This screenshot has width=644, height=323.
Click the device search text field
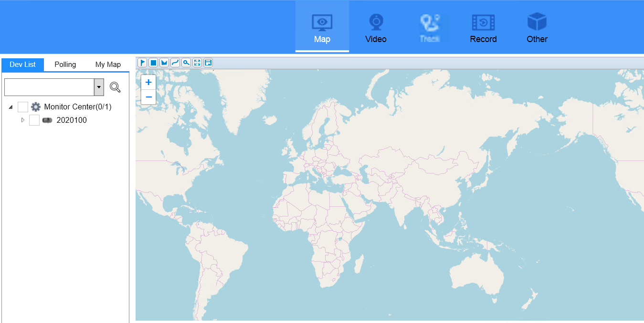(50, 87)
